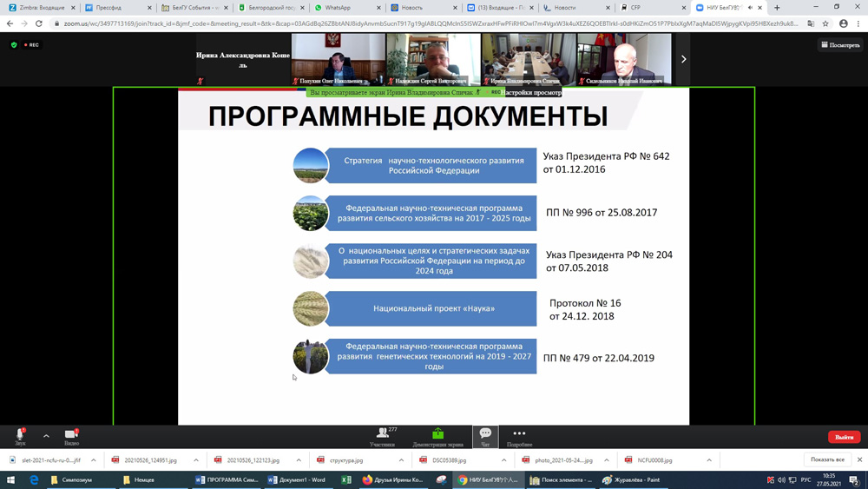Open the Участники participants panel

pos(382,435)
